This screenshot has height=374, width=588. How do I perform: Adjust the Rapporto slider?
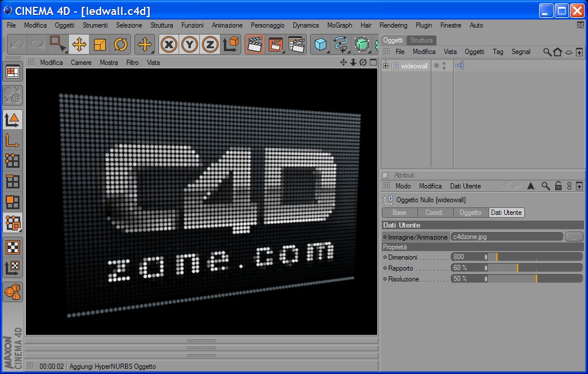tap(536, 268)
